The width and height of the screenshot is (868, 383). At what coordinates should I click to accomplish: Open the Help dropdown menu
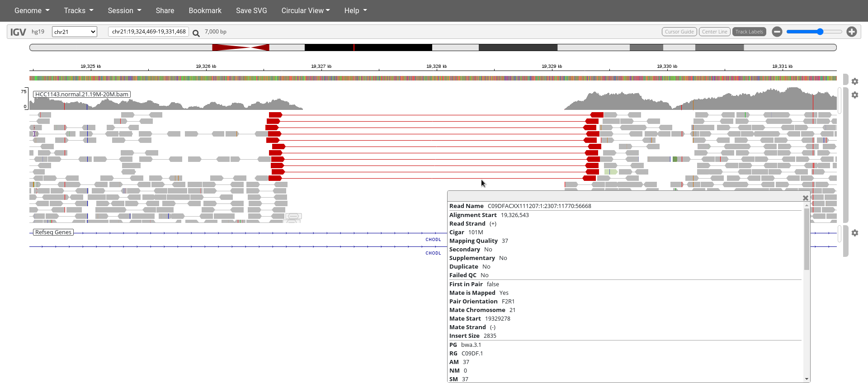pos(355,10)
